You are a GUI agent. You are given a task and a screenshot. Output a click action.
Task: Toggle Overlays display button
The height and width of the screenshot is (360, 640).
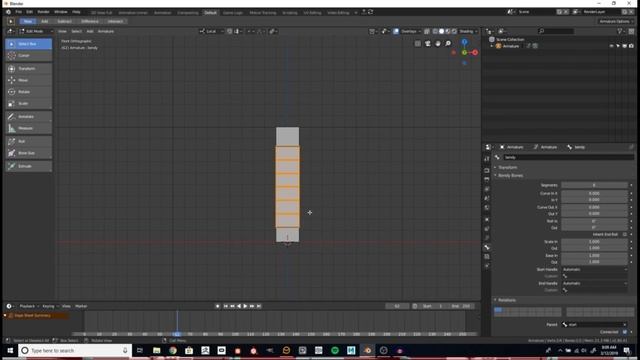396,31
